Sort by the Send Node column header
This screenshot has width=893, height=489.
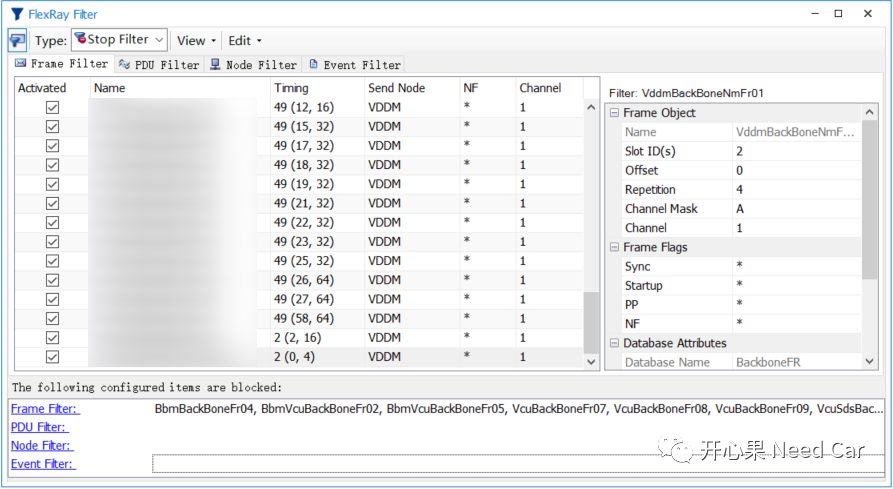pos(412,88)
